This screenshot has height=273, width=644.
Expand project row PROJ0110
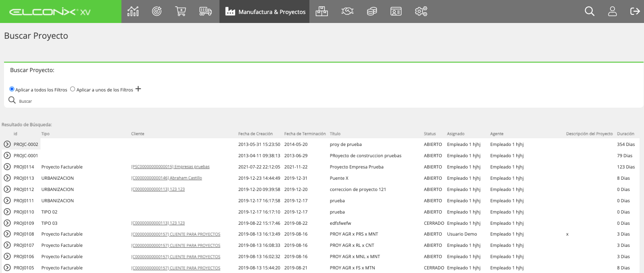7,212
